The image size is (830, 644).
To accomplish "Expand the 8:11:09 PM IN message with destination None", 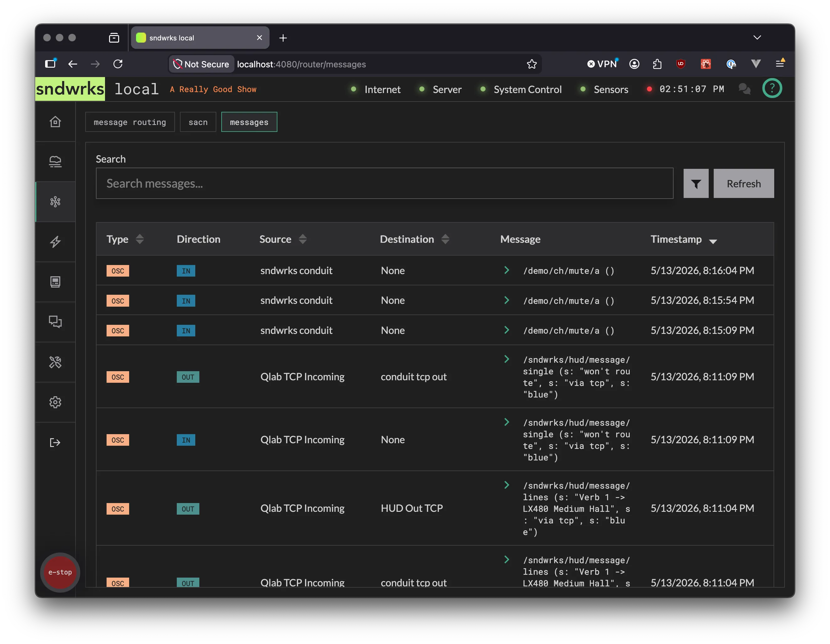I will [x=507, y=422].
